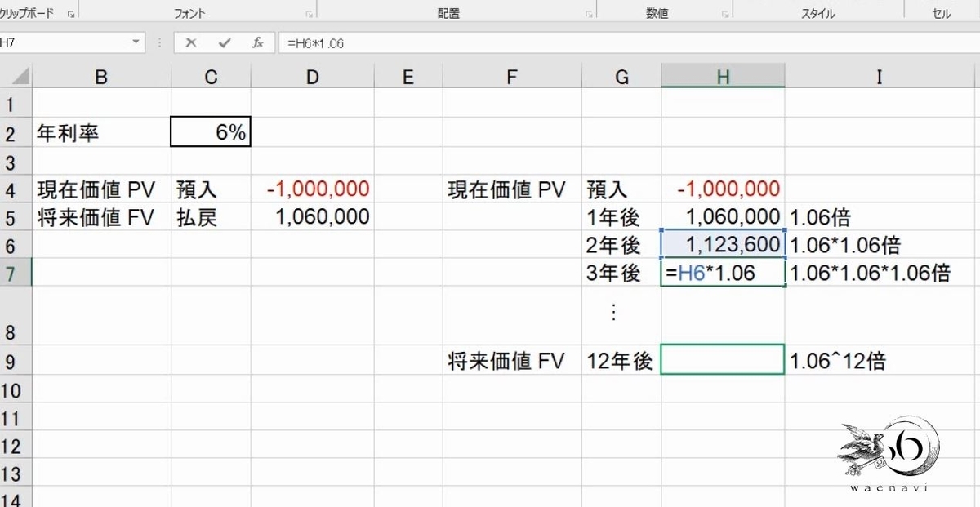Click the 年利率 label cell
The height and width of the screenshot is (507, 980).
pyautogui.click(x=101, y=132)
